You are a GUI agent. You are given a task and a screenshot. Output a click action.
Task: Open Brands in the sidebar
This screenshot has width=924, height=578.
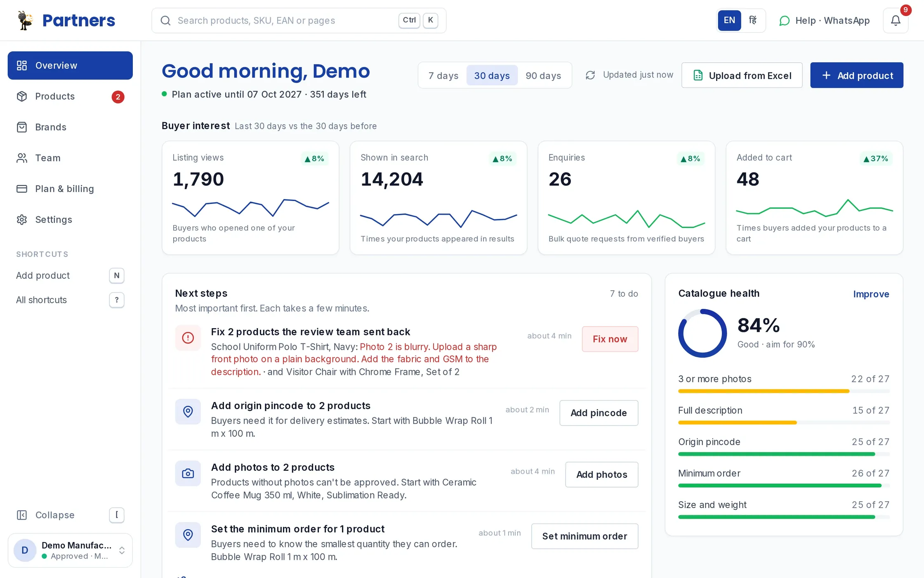[70, 127]
